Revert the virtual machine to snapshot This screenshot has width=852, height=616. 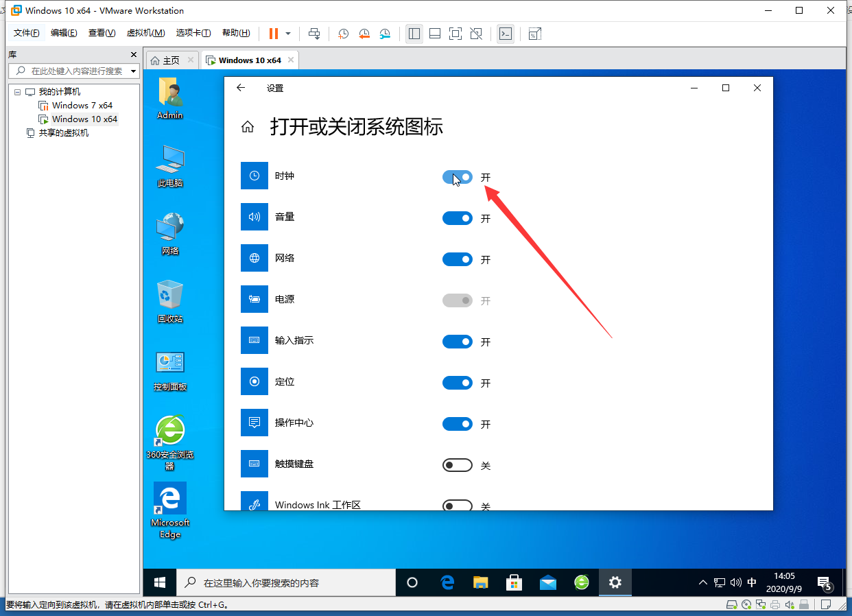tap(364, 33)
